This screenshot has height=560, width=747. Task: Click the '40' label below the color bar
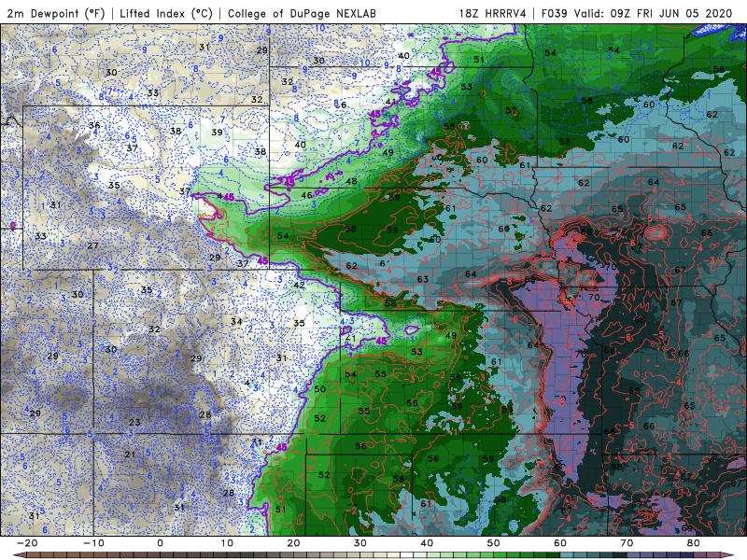[427, 543]
